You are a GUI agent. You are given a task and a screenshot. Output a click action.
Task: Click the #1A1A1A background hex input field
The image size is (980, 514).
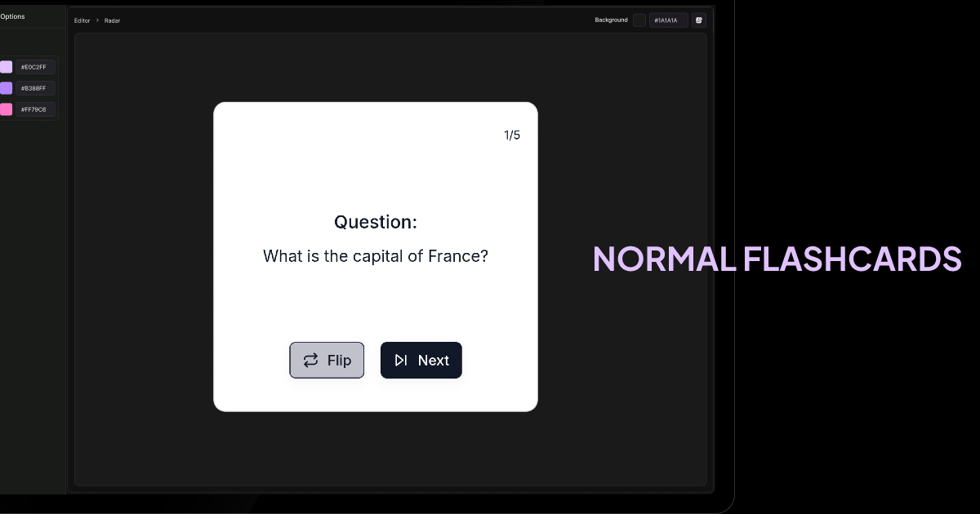(668, 20)
